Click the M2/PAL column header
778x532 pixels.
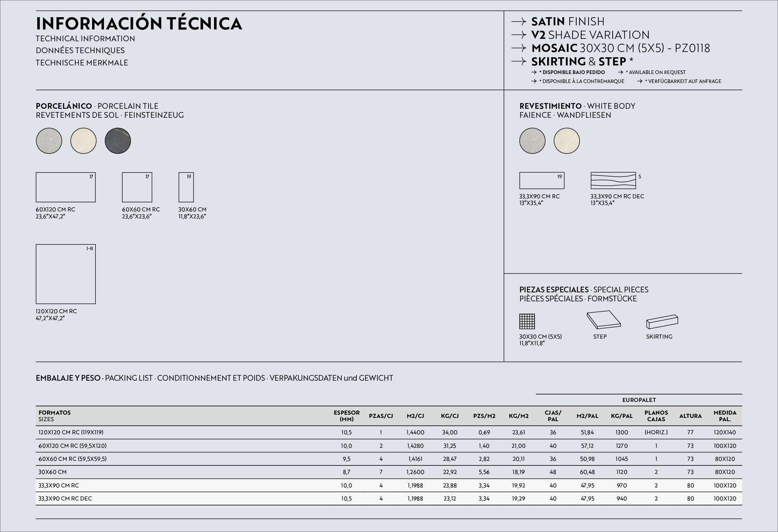point(587,416)
